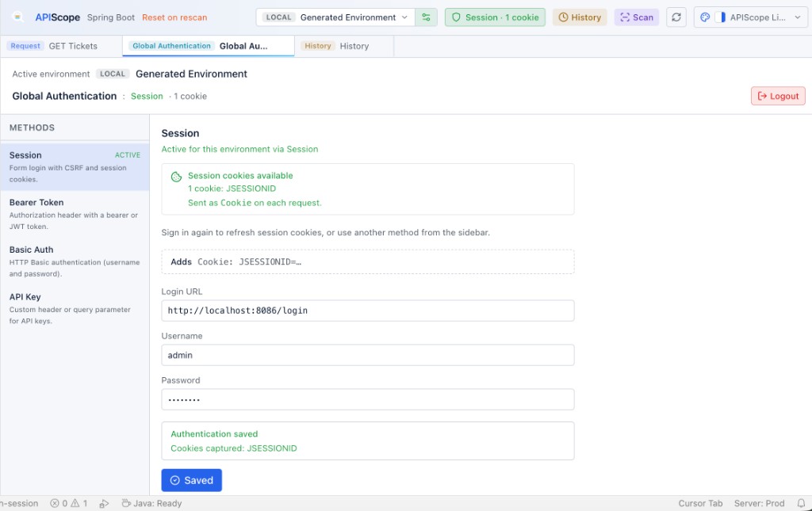Switch to Global Authentication tab
This screenshot has height=511, width=812.
[209, 46]
